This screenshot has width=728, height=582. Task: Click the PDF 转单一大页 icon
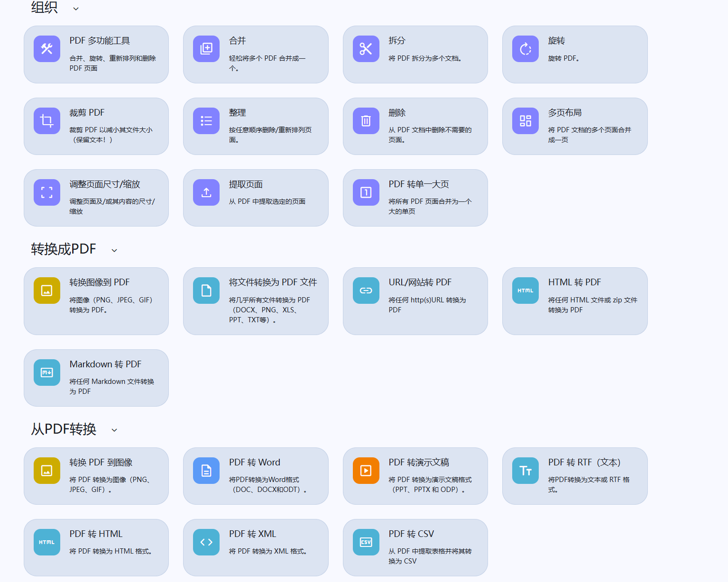[366, 192]
